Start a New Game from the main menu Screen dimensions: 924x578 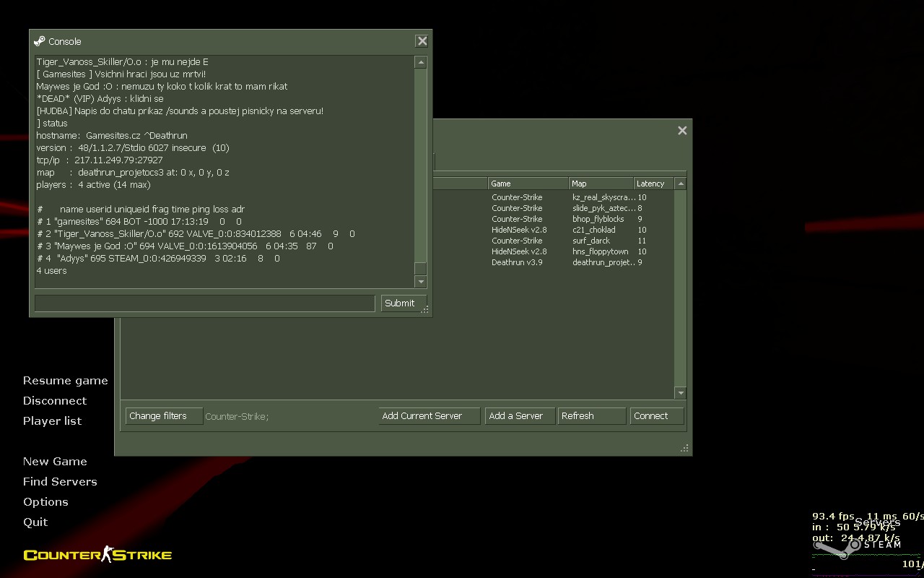click(55, 462)
